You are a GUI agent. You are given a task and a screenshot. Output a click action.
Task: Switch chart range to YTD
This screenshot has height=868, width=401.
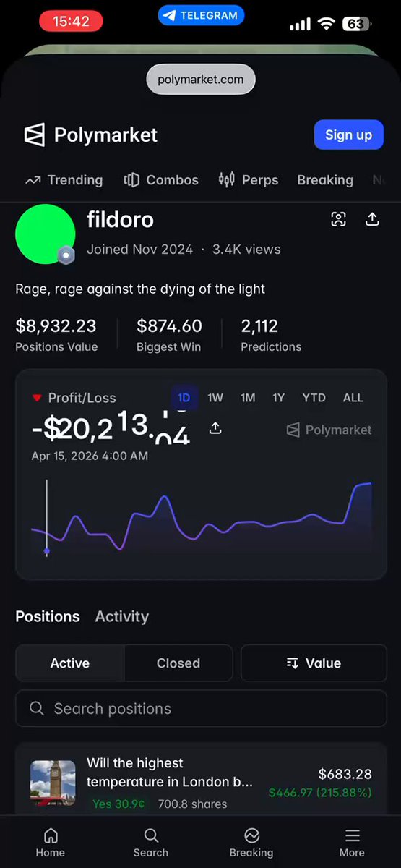pos(314,398)
